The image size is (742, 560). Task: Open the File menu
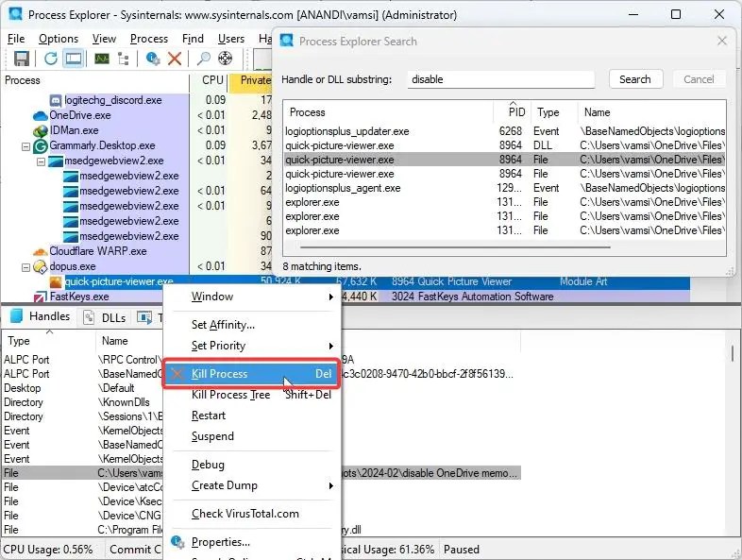tap(16, 39)
